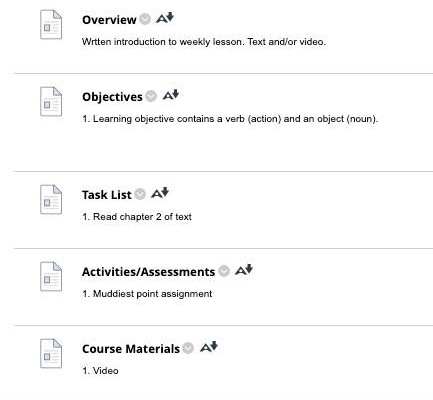The width and height of the screenshot is (433, 400).
Task: Click the Course Materials document icon
Action: (51, 353)
